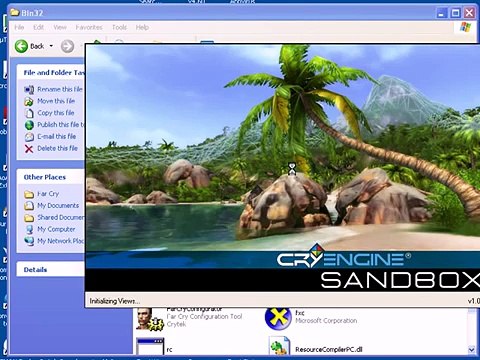Select the ResourceCompilerPC.dll icon
The height and width of the screenshot is (360, 480).
tap(279, 346)
